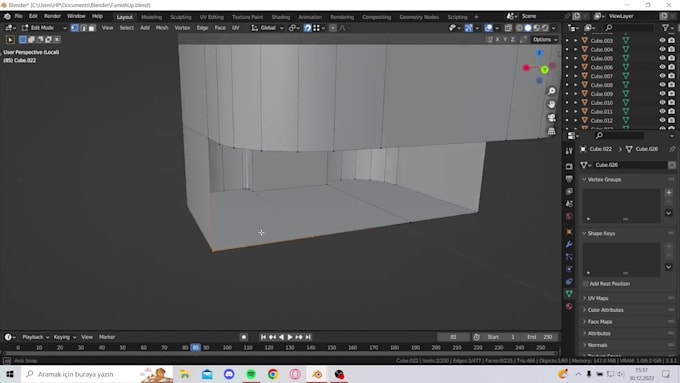Viewport: 680px width, 383px height.
Task: Switch to material preview shading icon
Action: (536, 28)
